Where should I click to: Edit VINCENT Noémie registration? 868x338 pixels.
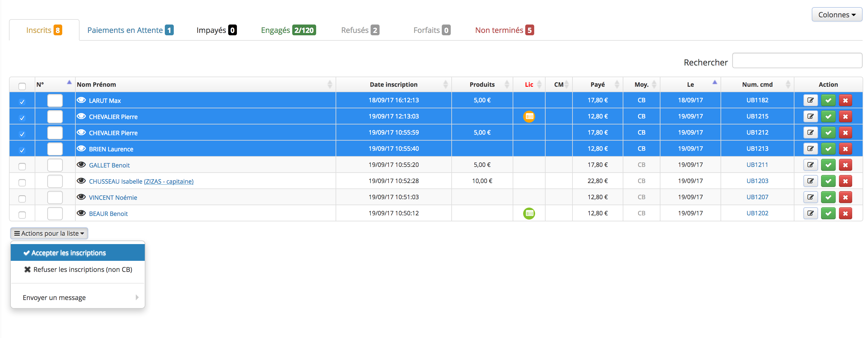[810, 197]
